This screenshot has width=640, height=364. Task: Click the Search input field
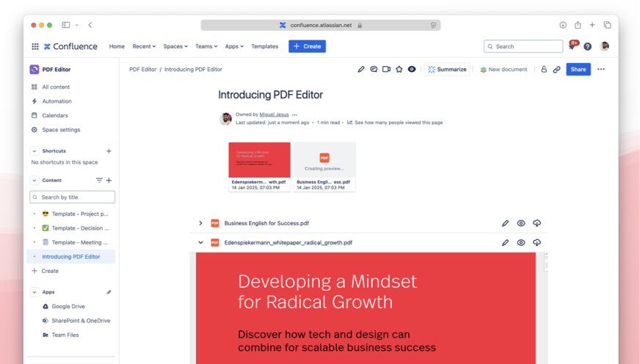point(523,46)
